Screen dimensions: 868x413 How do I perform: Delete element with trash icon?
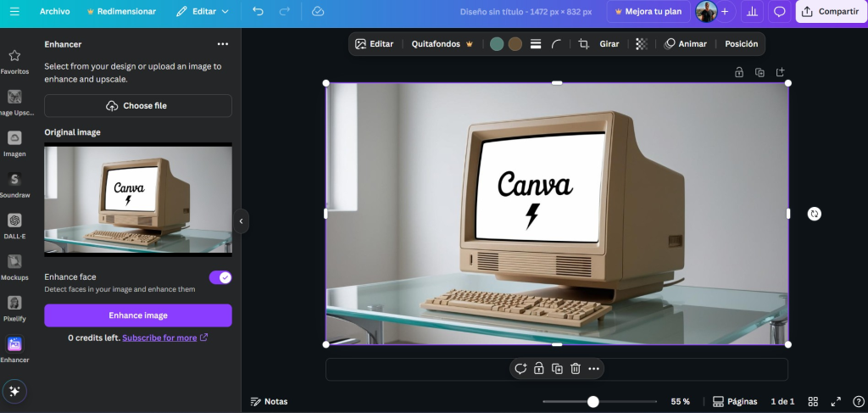click(x=576, y=369)
